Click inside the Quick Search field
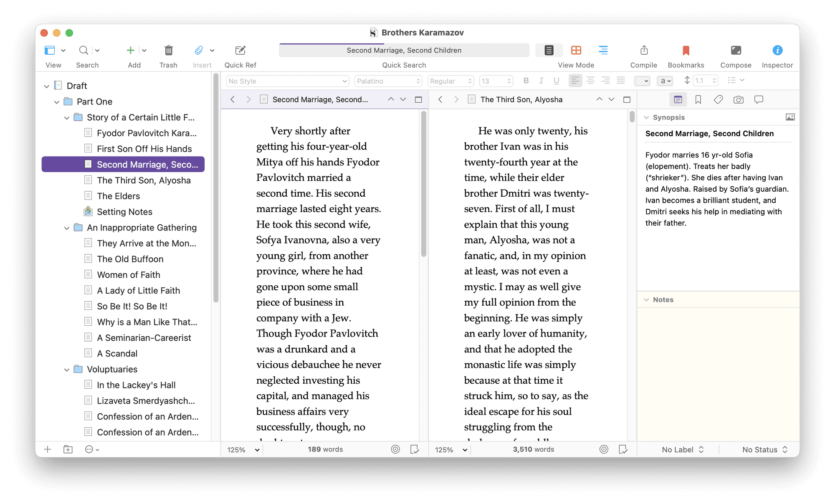The height and width of the screenshot is (504, 835). pyautogui.click(x=404, y=50)
